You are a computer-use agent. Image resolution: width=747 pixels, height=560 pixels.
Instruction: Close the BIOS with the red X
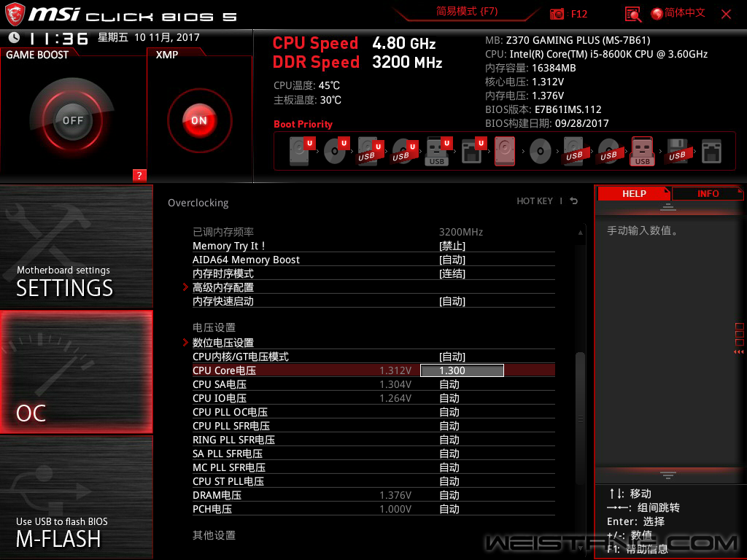click(726, 15)
